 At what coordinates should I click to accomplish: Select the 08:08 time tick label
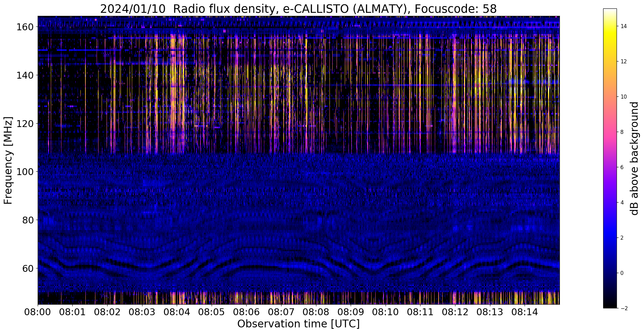316,312
